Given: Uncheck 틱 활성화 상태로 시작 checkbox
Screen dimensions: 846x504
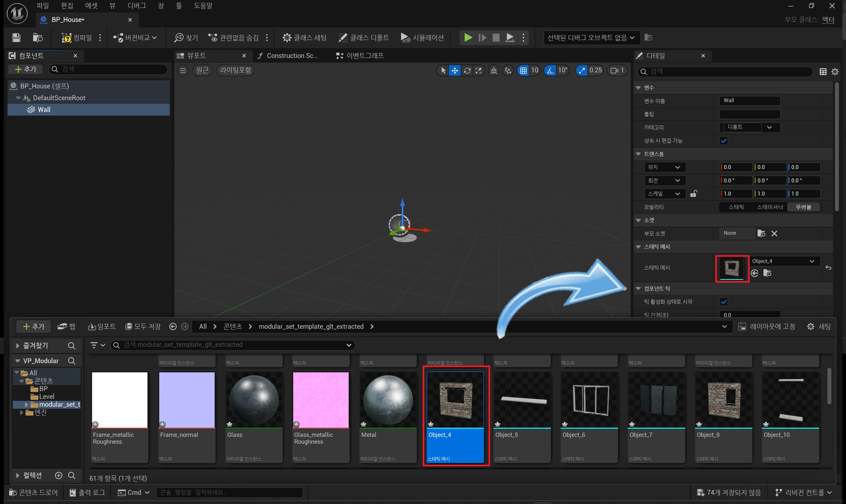Looking at the screenshot, I should (x=724, y=302).
